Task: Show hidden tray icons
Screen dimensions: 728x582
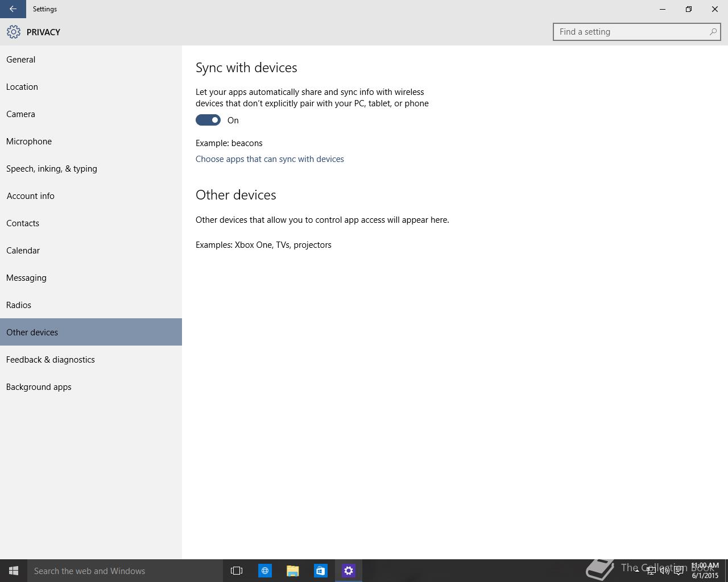Action: coord(637,571)
